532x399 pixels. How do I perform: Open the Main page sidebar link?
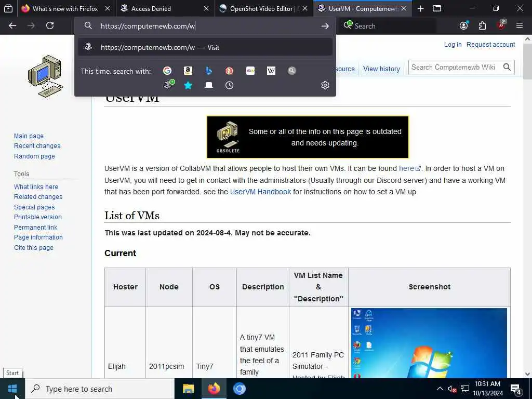[x=29, y=136]
